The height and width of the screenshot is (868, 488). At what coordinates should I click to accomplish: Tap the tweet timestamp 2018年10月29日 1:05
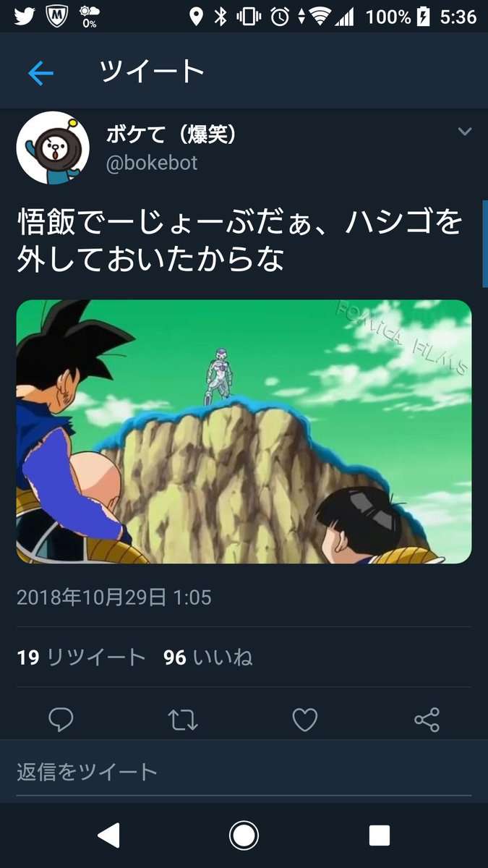(x=114, y=597)
